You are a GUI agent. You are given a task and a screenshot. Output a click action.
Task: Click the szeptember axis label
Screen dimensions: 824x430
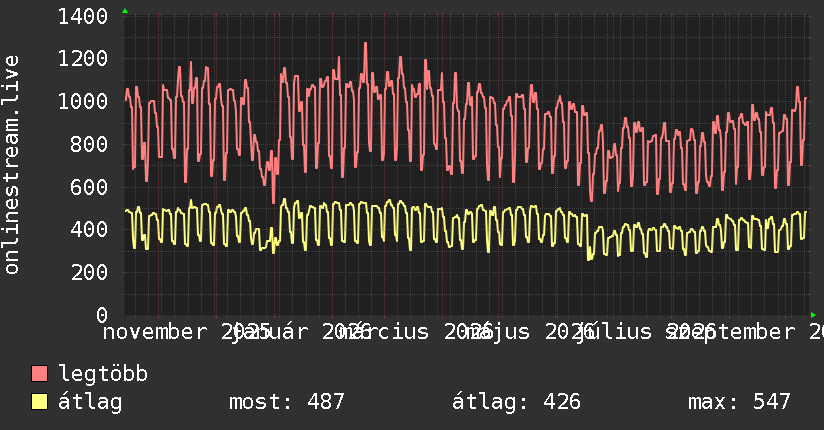732,332
